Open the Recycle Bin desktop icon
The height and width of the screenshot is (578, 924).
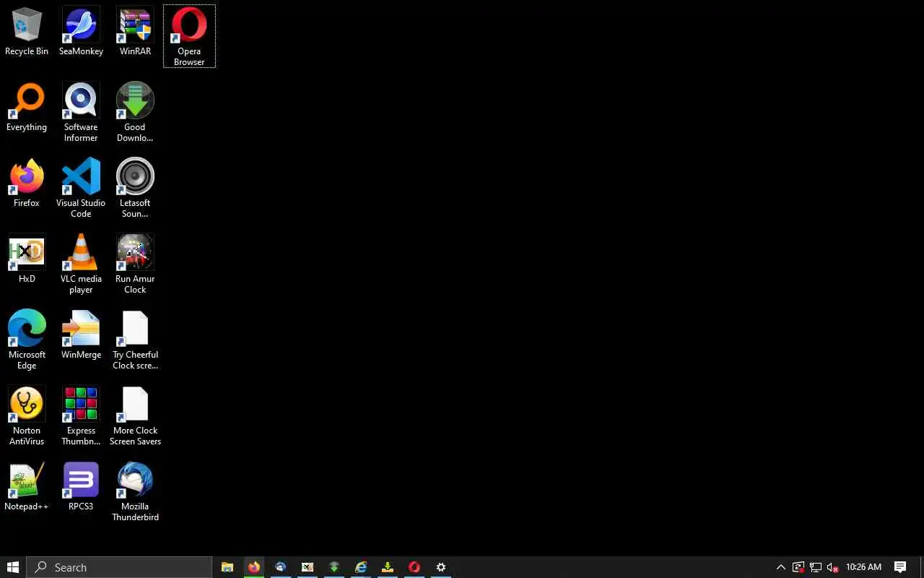pos(27,33)
